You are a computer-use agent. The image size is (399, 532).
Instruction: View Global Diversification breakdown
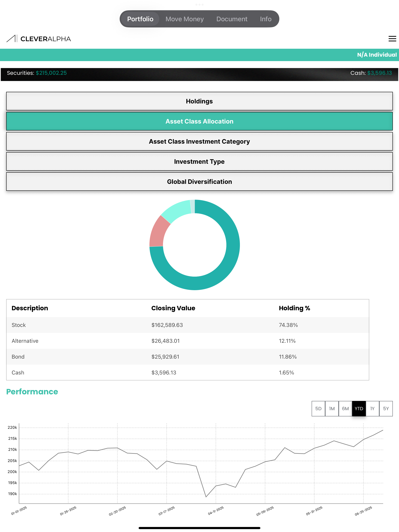[199, 182]
